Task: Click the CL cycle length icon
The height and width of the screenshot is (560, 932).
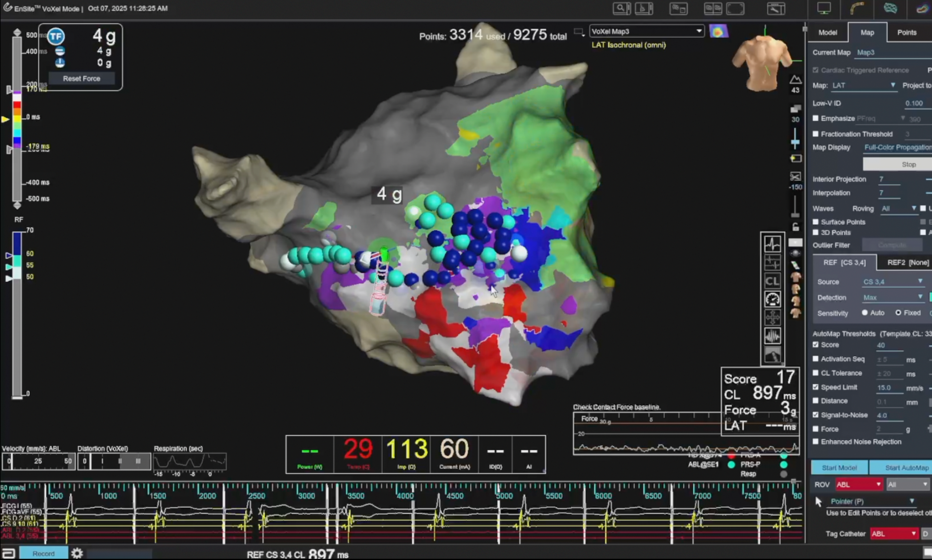Action: [772, 281]
